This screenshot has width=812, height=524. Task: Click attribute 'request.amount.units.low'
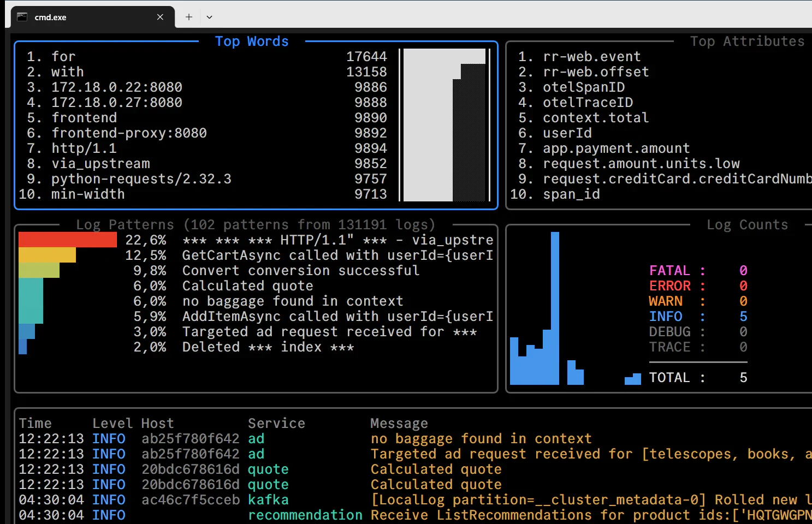(641, 164)
